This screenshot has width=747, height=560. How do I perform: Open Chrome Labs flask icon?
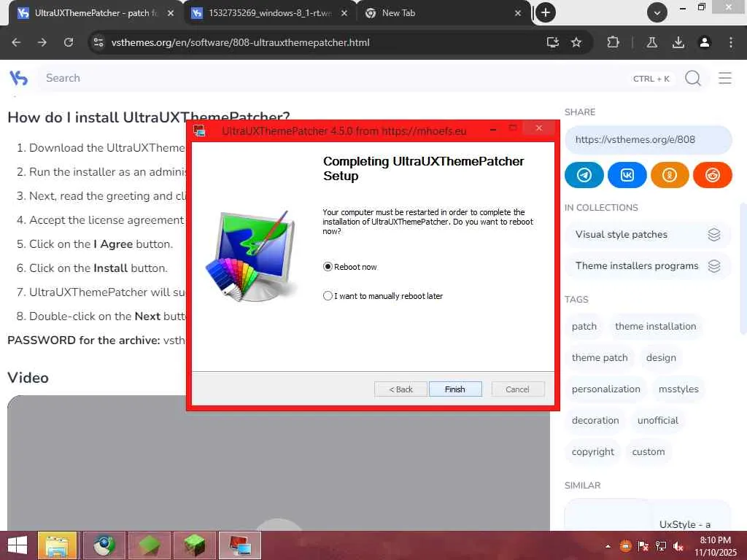point(652,42)
